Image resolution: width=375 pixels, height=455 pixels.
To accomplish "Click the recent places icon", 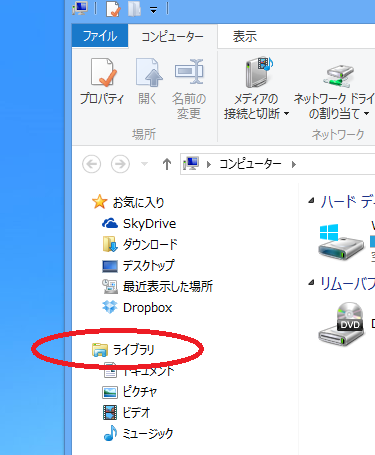I will [x=110, y=286].
